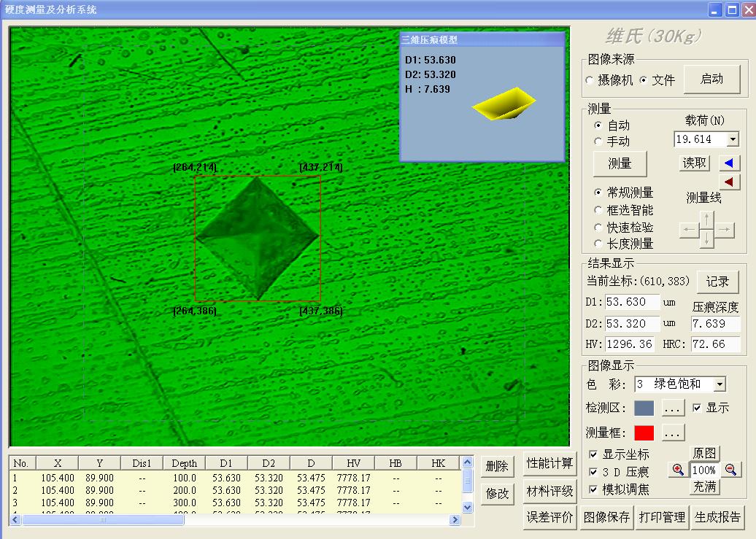Expand the 色彩 color scheme dropdown
The image size is (756, 539).
[720, 384]
